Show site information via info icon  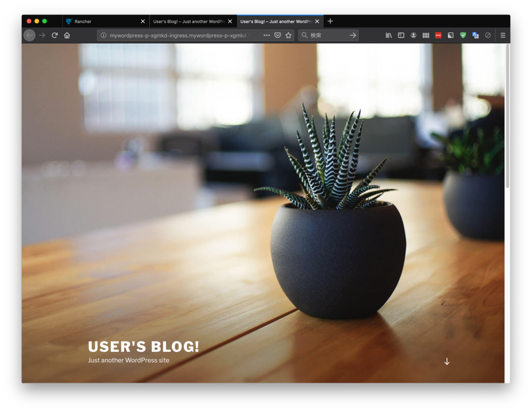coord(103,35)
